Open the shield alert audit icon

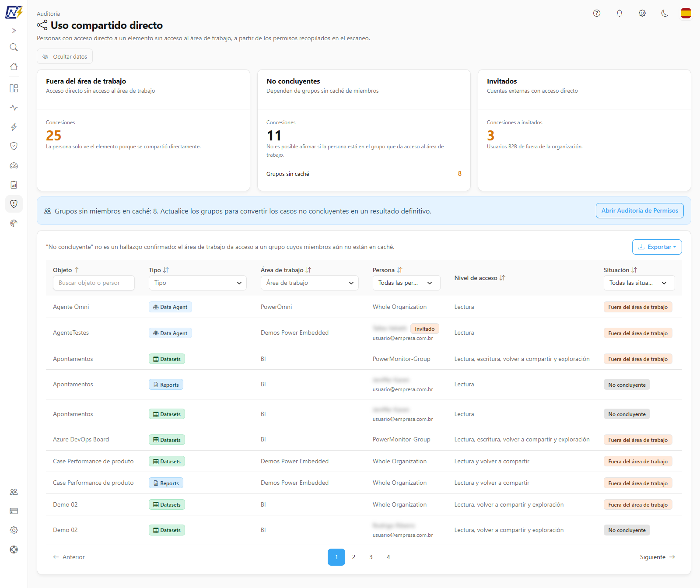point(14,204)
